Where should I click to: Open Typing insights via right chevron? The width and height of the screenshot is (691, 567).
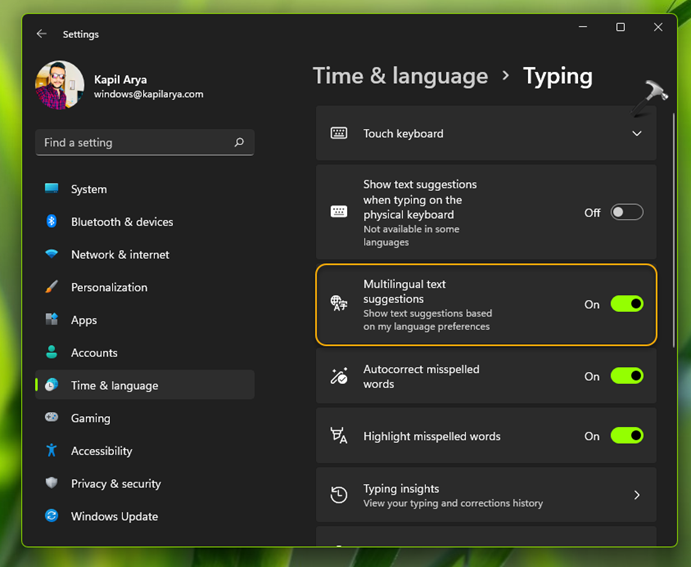tap(637, 495)
